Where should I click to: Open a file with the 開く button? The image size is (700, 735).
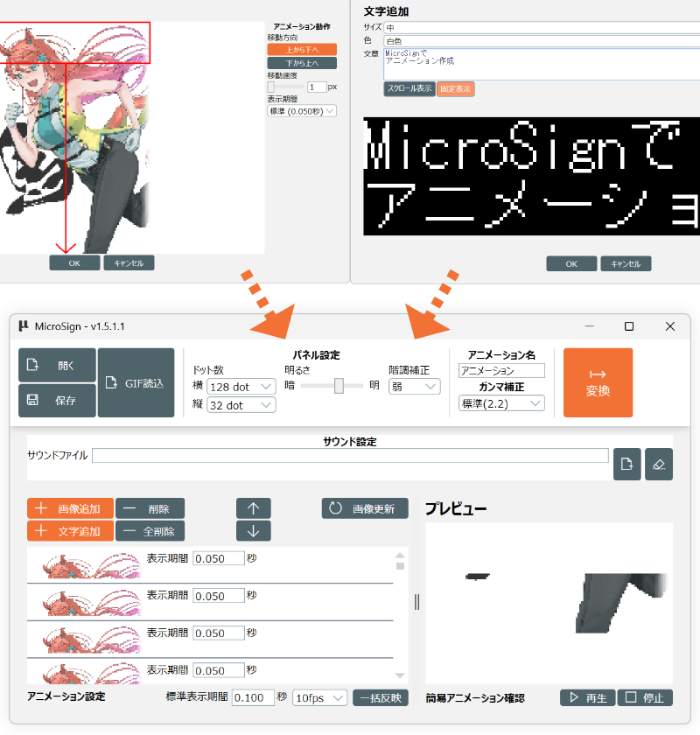coord(57,365)
